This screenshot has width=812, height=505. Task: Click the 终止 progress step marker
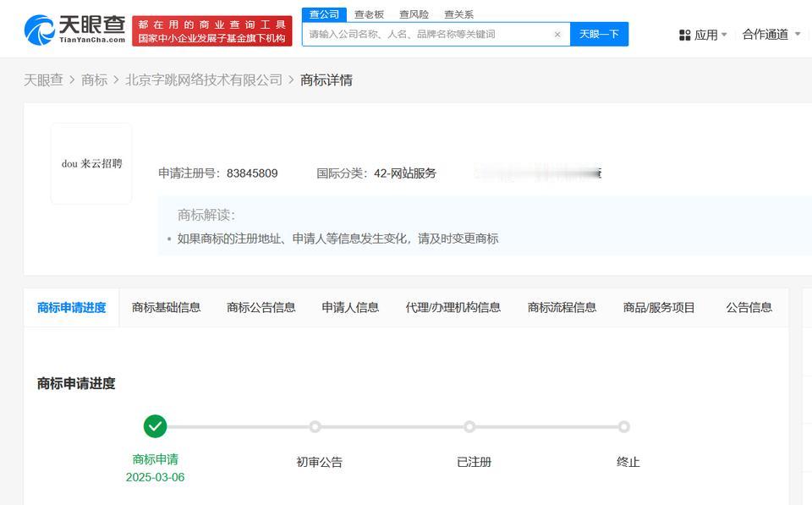click(x=624, y=427)
